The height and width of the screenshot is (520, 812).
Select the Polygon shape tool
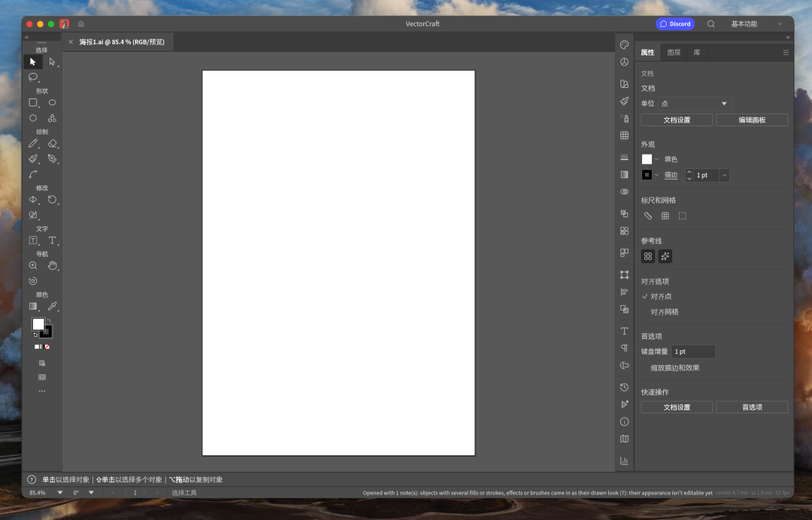pyautogui.click(x=33, y=118)
